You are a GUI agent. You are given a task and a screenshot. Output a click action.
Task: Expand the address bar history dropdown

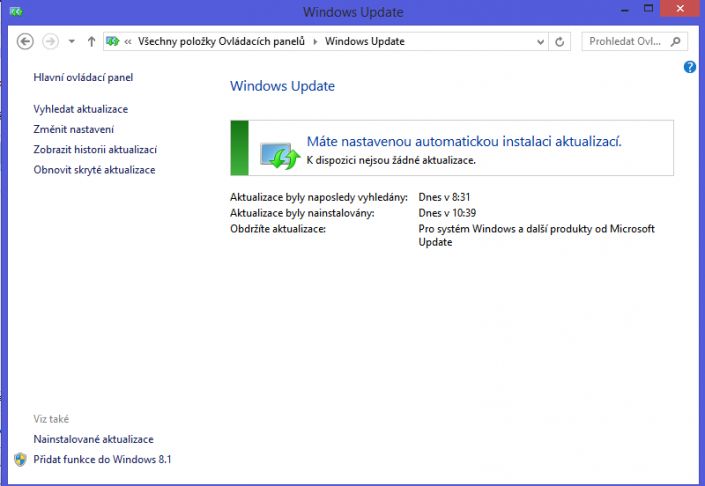(540, 42)
